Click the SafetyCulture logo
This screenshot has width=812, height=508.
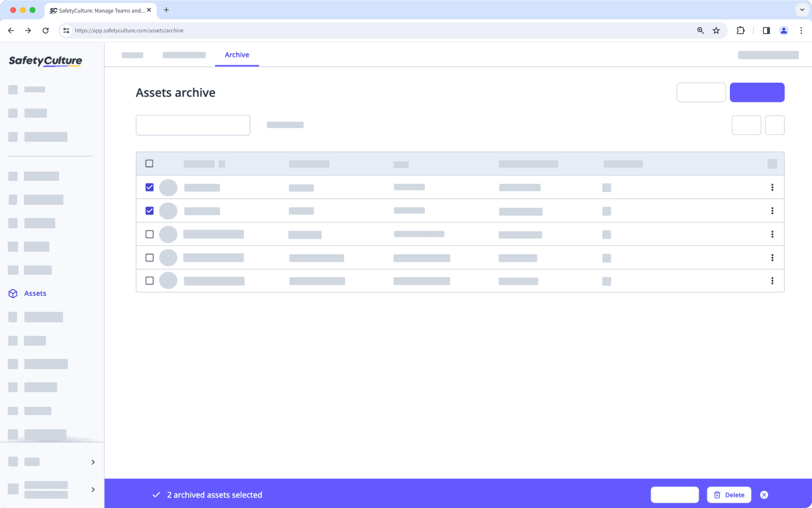coord(44,61)
